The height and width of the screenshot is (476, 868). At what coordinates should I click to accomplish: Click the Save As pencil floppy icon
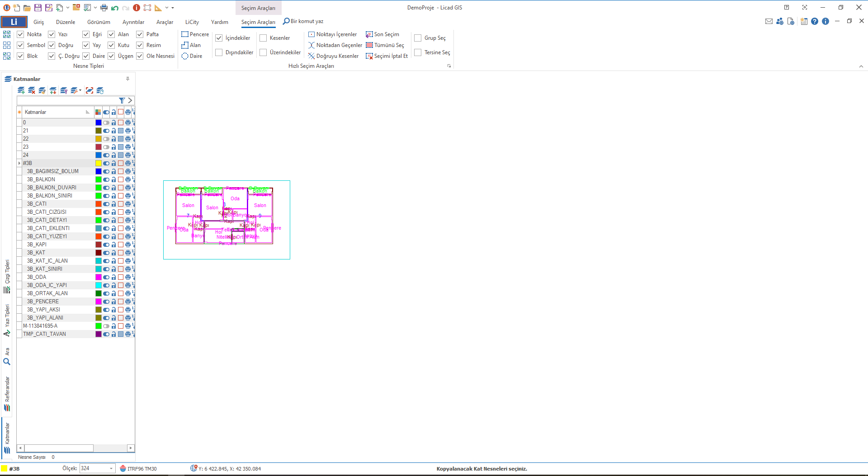coord(49,8)
